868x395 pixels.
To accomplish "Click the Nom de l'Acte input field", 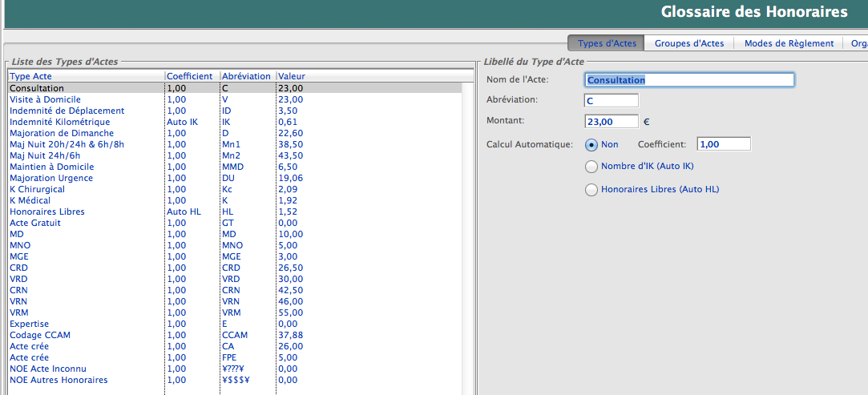I will (689, 80).
